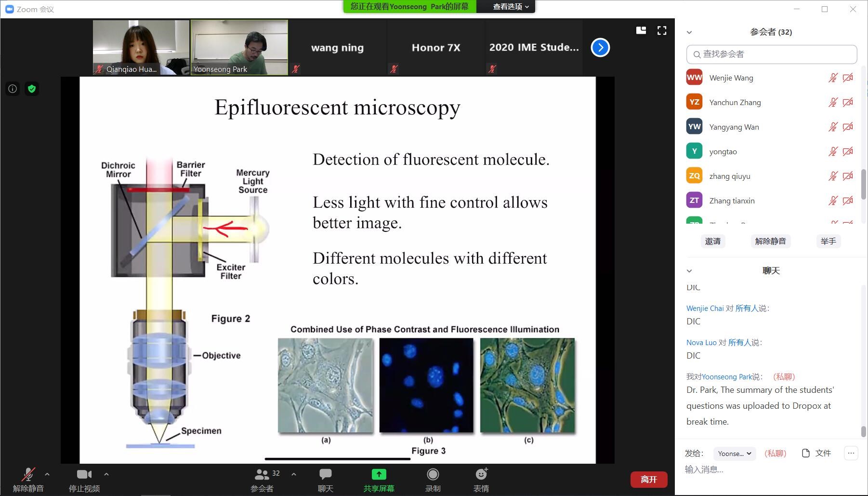Click the 邀请 invite button

(712, 241)
